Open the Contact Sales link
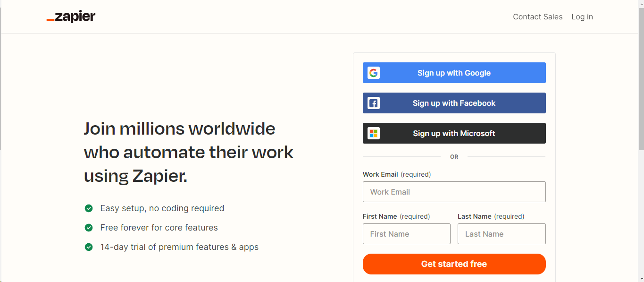The width and height of the screenshot is (644, 282). click(x=538, y=17)
